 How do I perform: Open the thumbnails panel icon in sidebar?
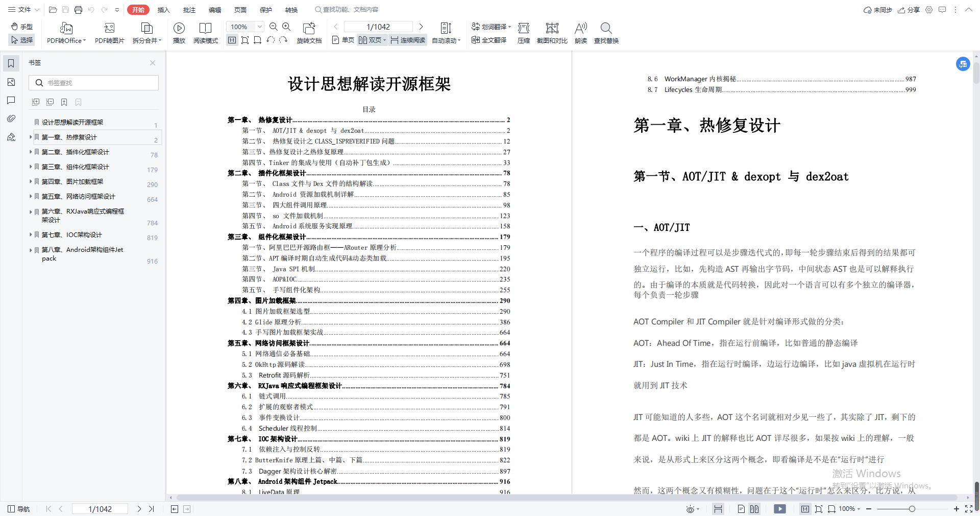pyautogui.click(x=11, y=82)
